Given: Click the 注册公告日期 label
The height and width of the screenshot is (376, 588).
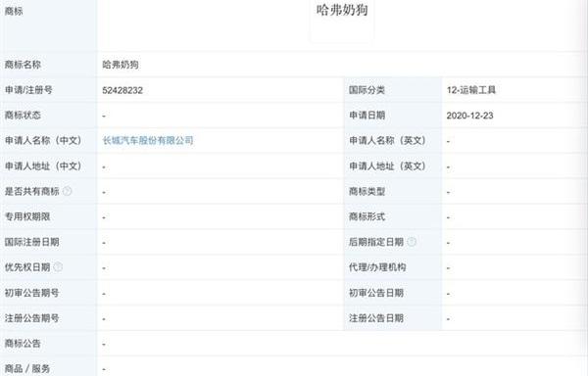Looking at the screenshot, I should pyautogui.click(x=376, y=318).
